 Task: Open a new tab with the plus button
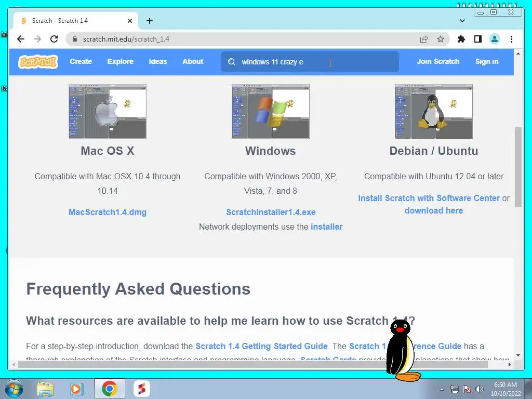point(149,21)
